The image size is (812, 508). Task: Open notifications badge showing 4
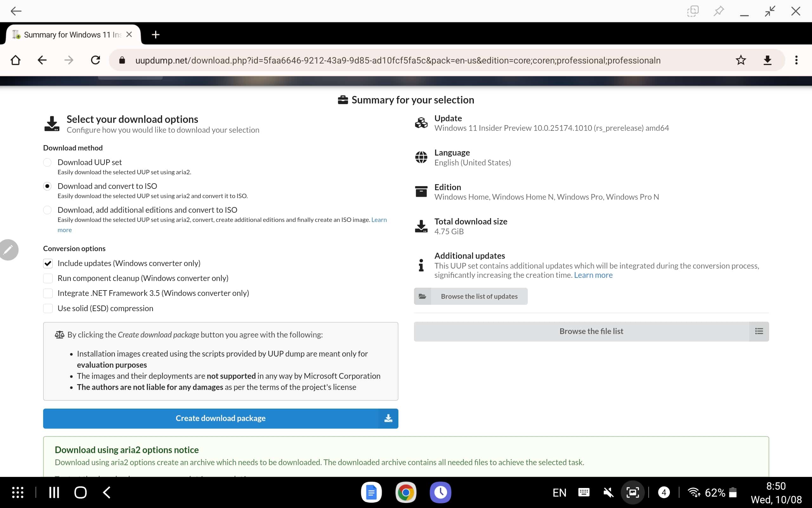[664, 492]
